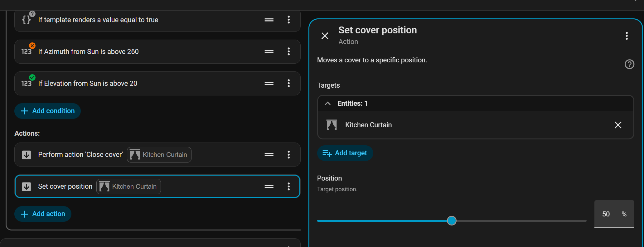Grab reorder handle of Elevation condition
This screenshot has height=247, width=644.
269,83
